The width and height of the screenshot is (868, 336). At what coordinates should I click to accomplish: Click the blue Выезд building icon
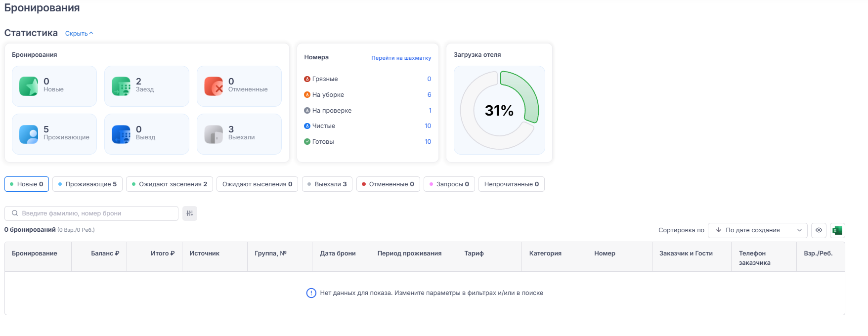pos(121,134)
